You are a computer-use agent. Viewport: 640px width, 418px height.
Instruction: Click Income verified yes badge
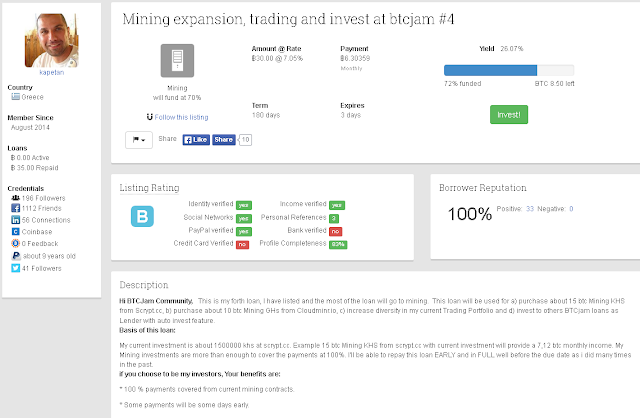(x=337, y=205)
